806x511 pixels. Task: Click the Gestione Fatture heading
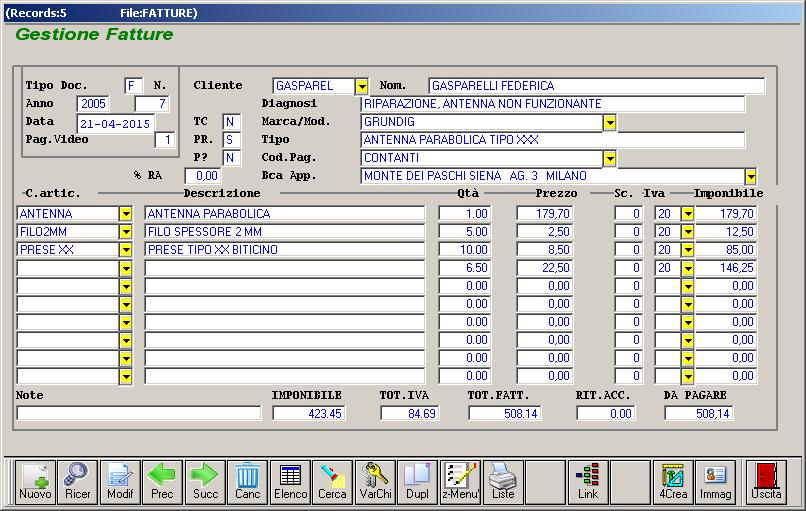tap(94, 34)
